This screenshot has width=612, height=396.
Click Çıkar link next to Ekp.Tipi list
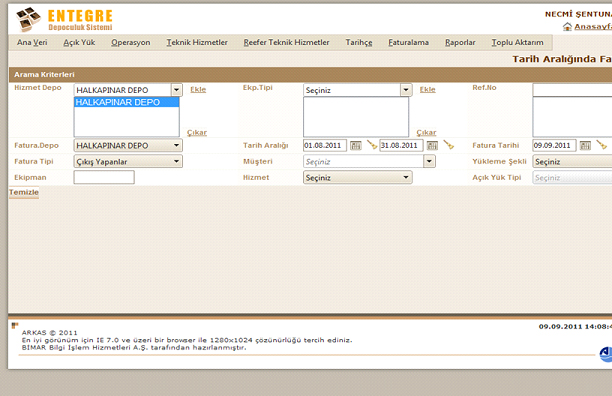[426, 133]
